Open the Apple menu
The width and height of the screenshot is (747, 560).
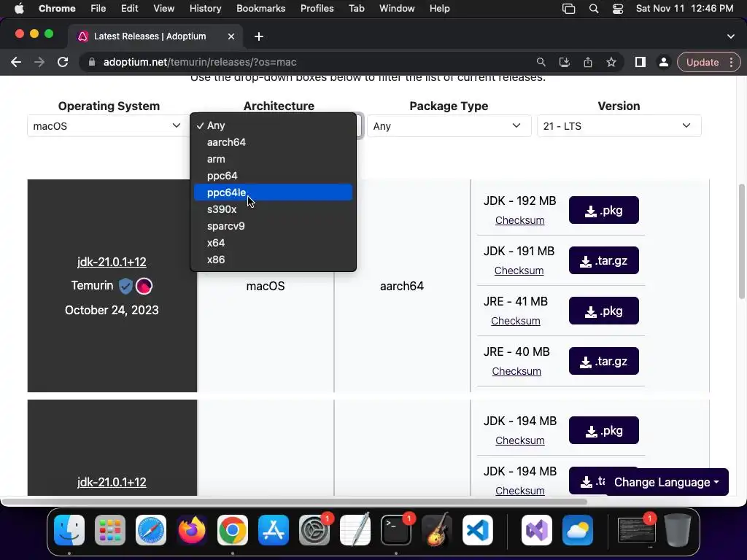tap(19, 9)
